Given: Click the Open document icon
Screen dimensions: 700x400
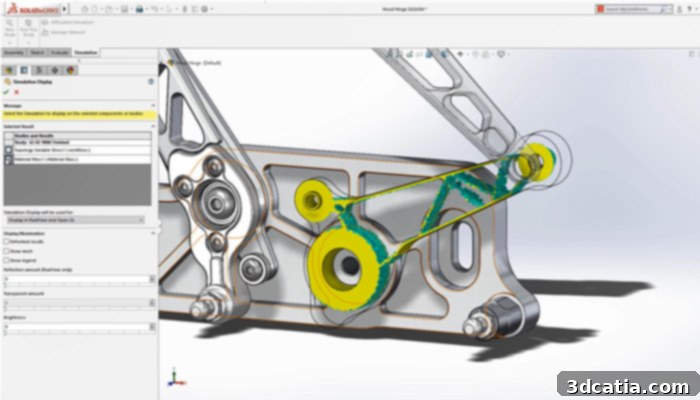Looking at the screenshot, I should coord(109,8).
